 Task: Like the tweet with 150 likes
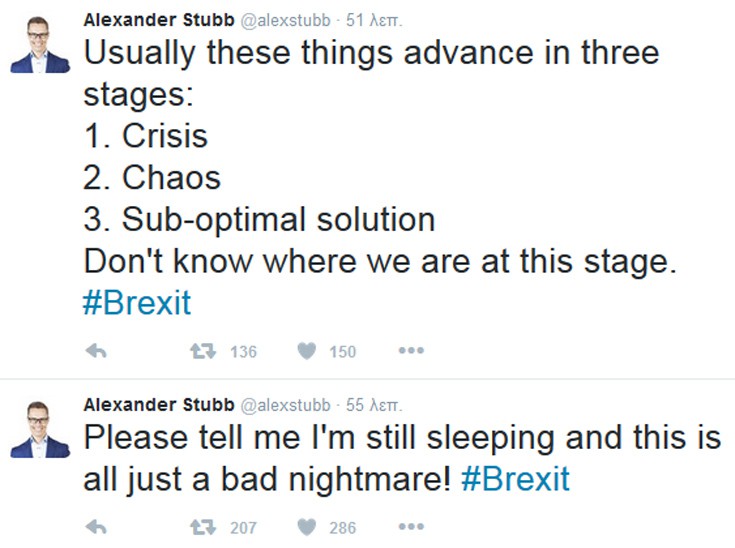[x=310, y=351]
